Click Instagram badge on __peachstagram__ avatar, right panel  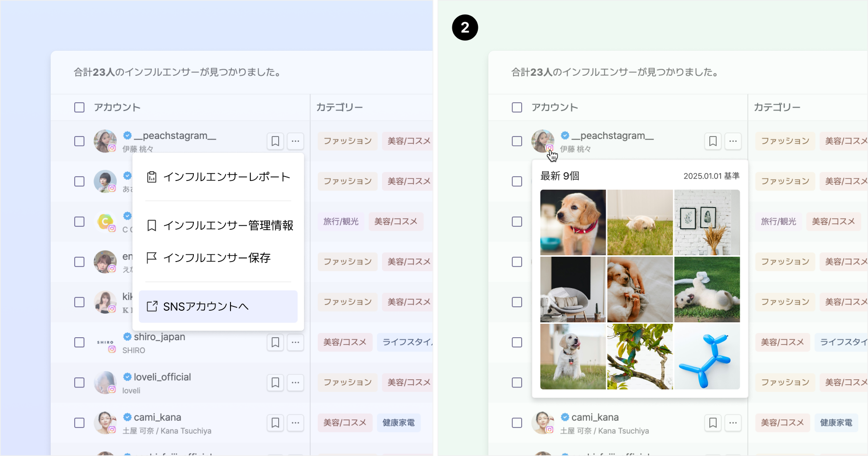(x=550, y=148)
